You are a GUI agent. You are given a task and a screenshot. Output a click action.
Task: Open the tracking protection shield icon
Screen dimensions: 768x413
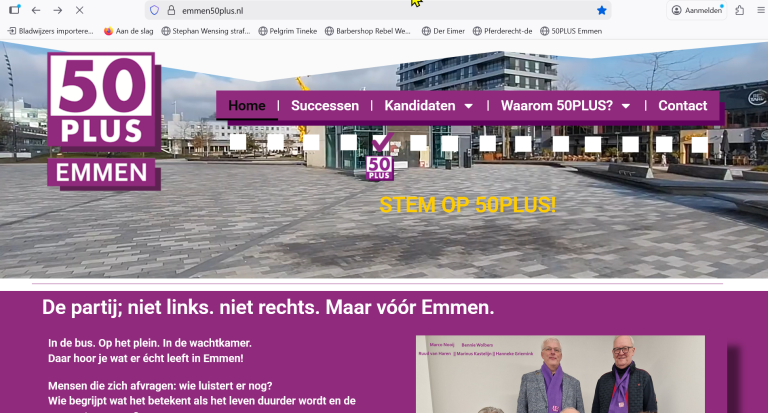click(x=154, y=10)
